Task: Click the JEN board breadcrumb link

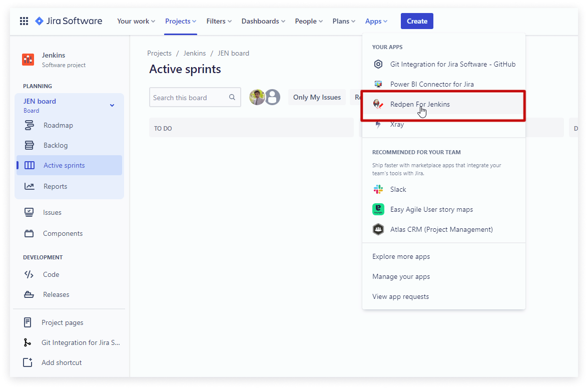Action: [x=233, y=53]
